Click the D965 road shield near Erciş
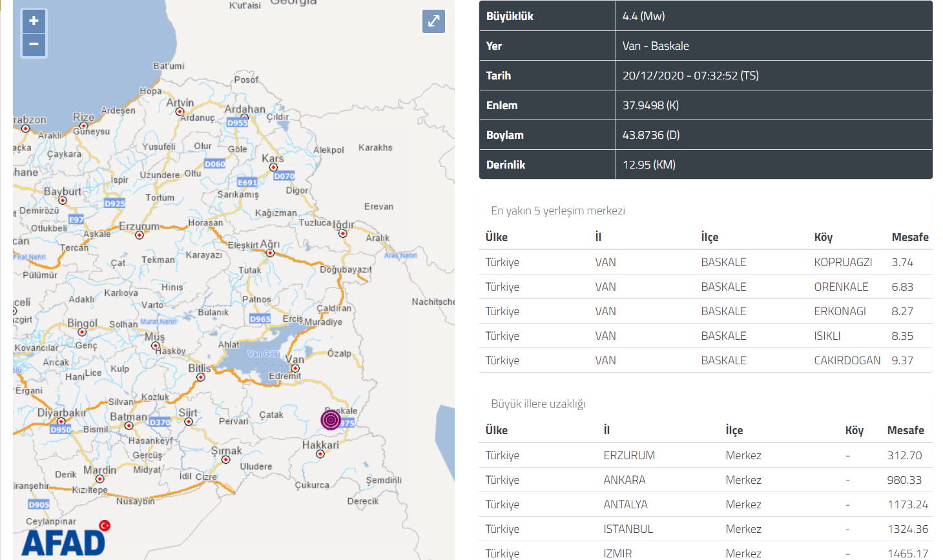This screenshot has height=560, width=943. [x=260, y=318]
